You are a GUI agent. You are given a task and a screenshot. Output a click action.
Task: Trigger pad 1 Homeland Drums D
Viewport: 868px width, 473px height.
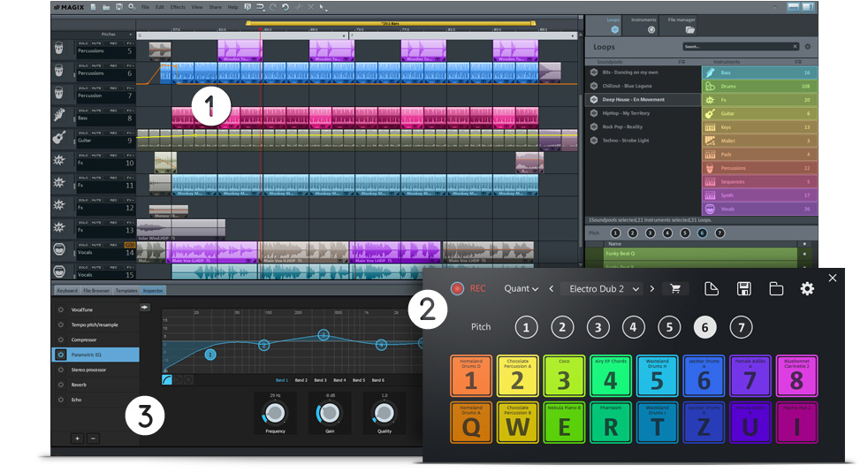click(471, 376)
